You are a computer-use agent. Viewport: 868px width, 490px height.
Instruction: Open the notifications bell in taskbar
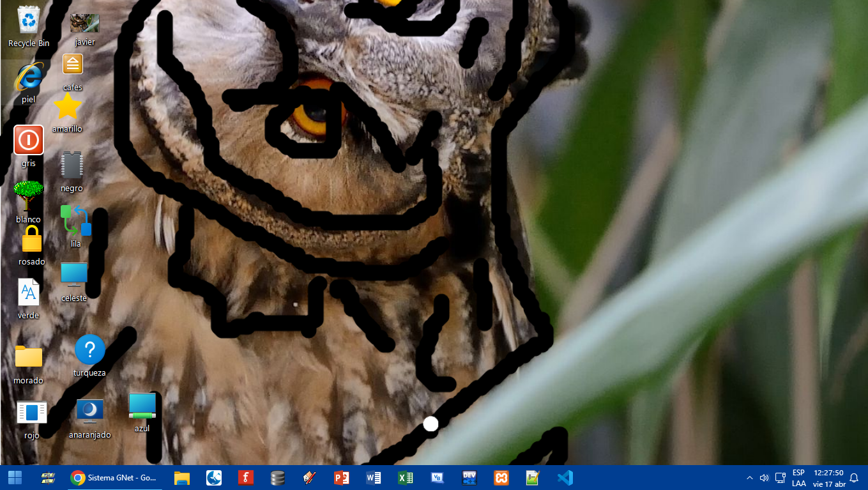click(x=854, y=478)
